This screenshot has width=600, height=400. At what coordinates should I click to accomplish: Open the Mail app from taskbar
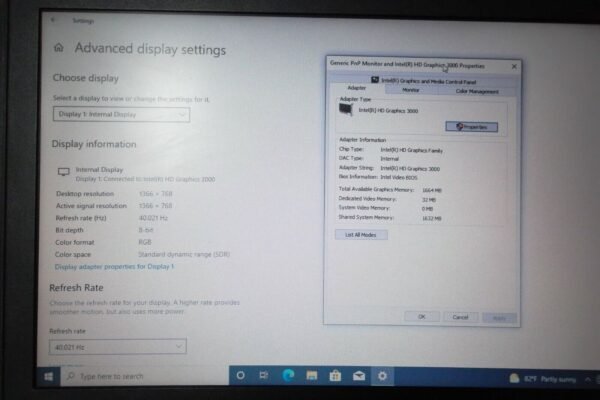(x=359, y=376)
